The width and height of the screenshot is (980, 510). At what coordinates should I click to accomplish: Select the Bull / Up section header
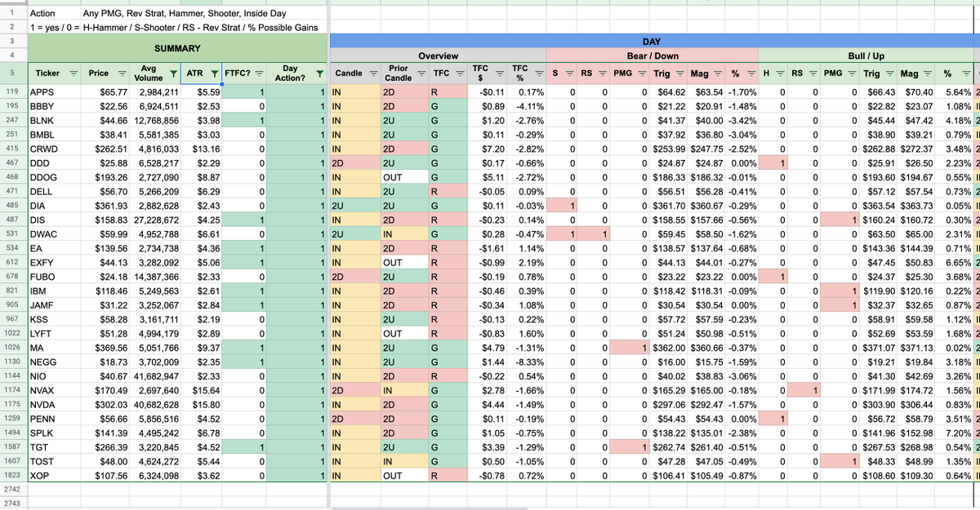coord(866,55)
